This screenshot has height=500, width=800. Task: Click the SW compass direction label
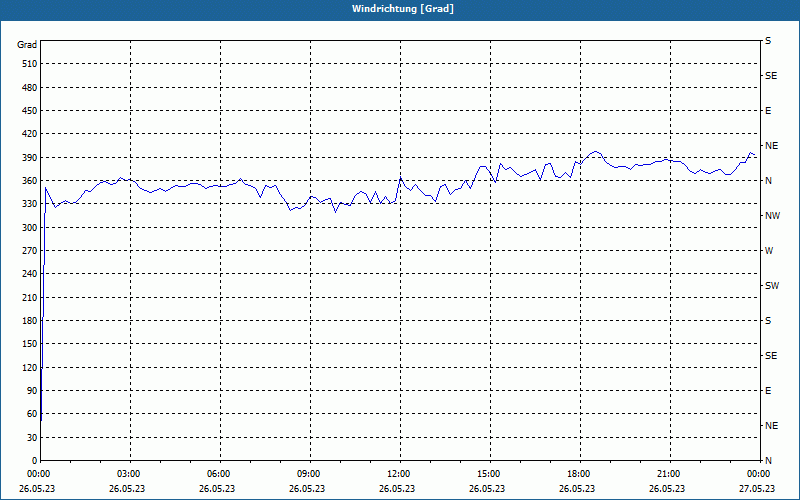[x=772, y=286]
